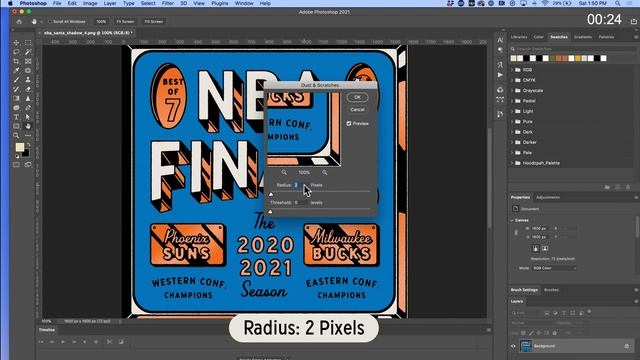
Task: Select the Gradient tool
Action: point(16,98)
